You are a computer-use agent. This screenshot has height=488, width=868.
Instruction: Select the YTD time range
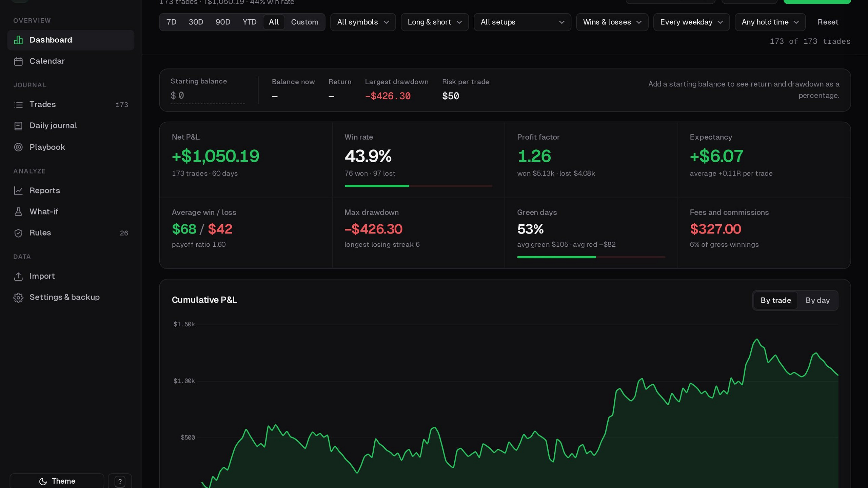(250, 22)
